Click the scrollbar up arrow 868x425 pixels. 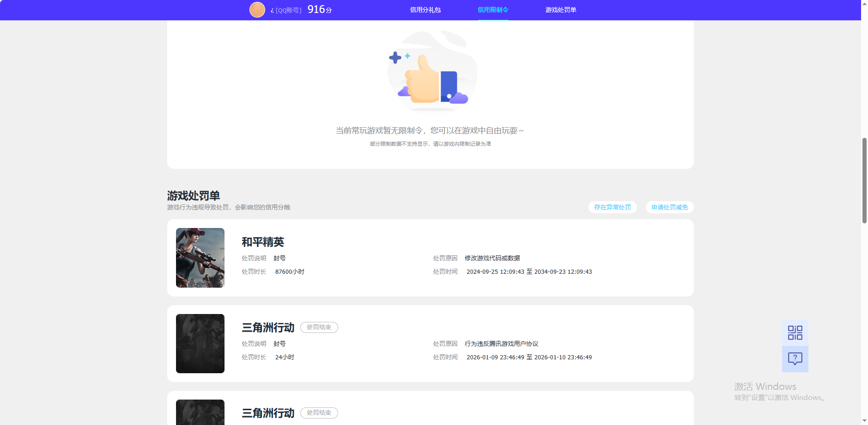coord(864,3)
